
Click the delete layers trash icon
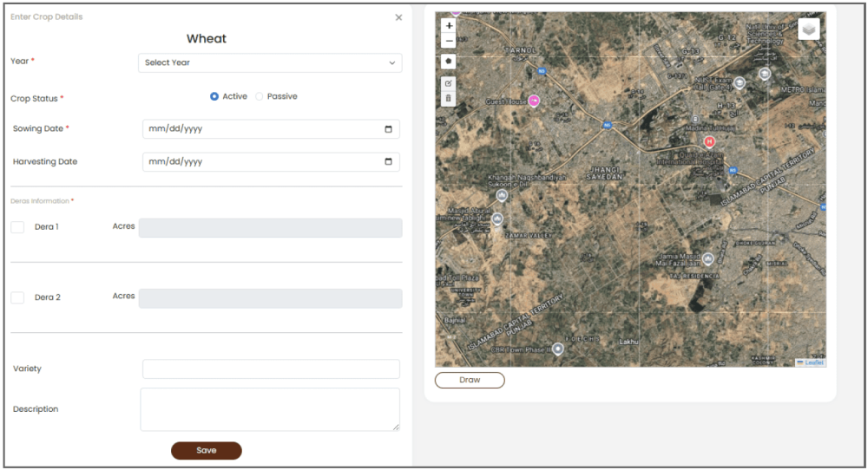pyautogui.click(x=449, y=99)
